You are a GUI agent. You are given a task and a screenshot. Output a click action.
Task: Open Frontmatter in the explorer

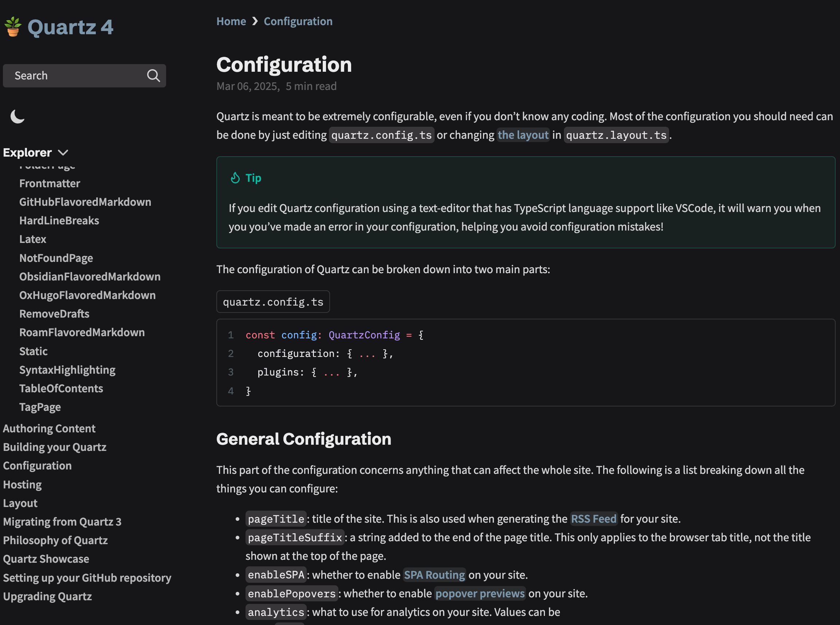click(x=50, y=184)
